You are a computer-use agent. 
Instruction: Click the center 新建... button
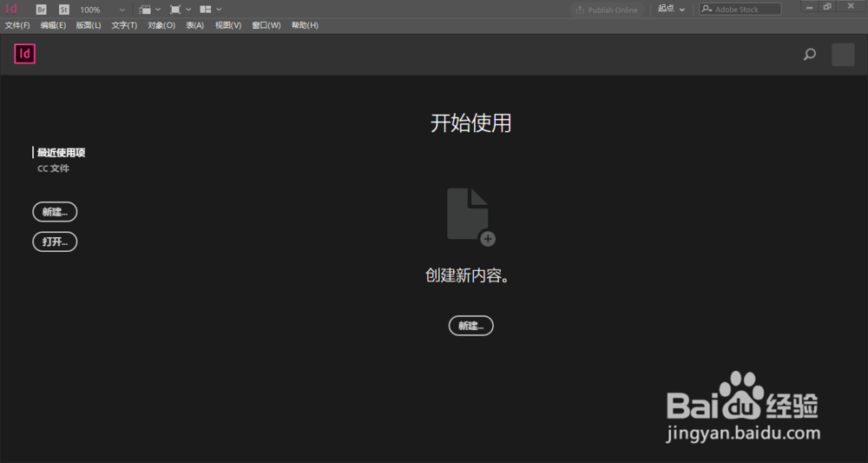[471, 327]
